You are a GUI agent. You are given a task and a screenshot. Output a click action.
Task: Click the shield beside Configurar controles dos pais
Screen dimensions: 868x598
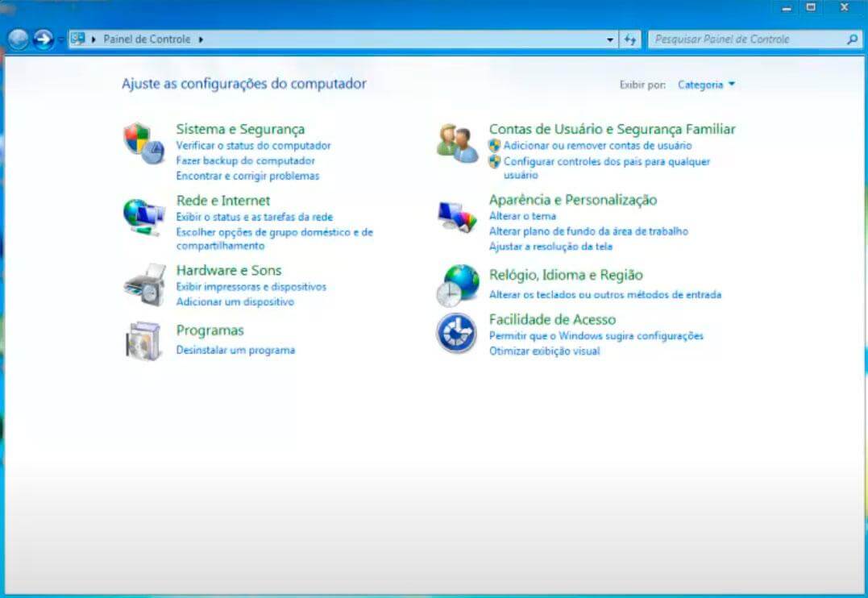coord(494,162)
